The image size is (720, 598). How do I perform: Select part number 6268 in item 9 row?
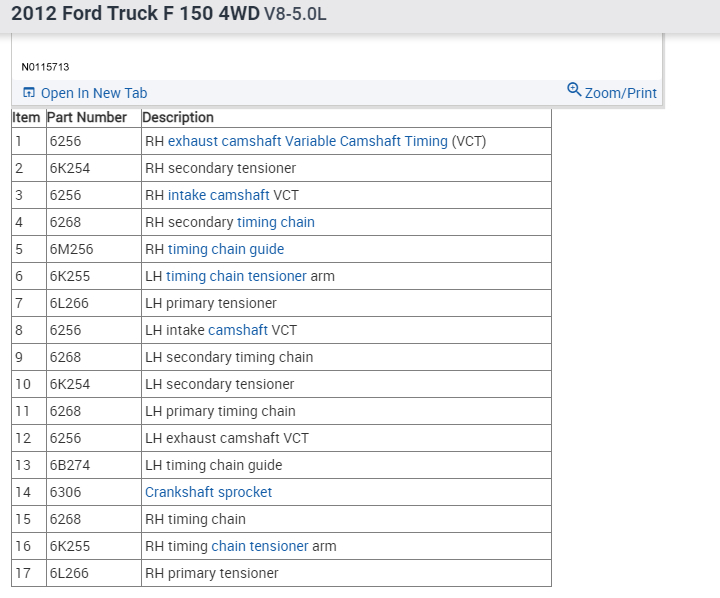click(65, 357)
